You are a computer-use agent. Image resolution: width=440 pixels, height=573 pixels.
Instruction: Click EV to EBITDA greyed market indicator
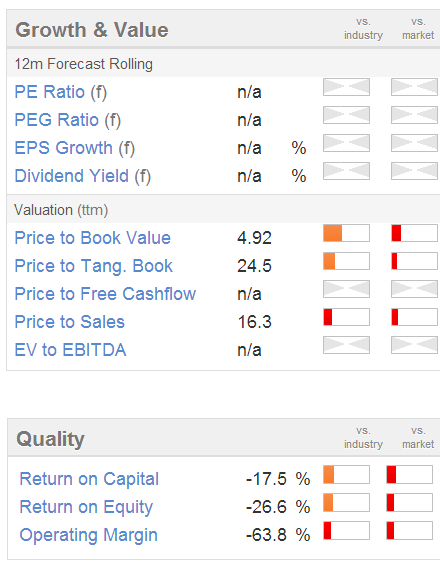[414, 345]
